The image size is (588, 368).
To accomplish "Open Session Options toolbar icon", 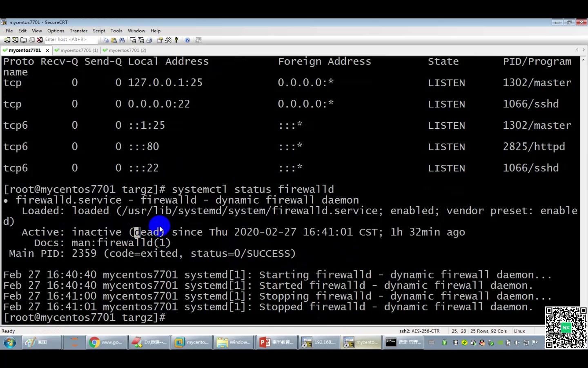I will click(x=160, y=40).
